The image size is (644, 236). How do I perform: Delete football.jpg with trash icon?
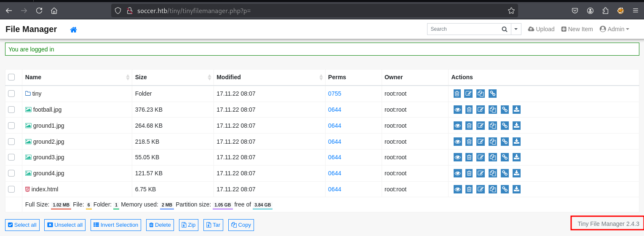tap(469, 110)
